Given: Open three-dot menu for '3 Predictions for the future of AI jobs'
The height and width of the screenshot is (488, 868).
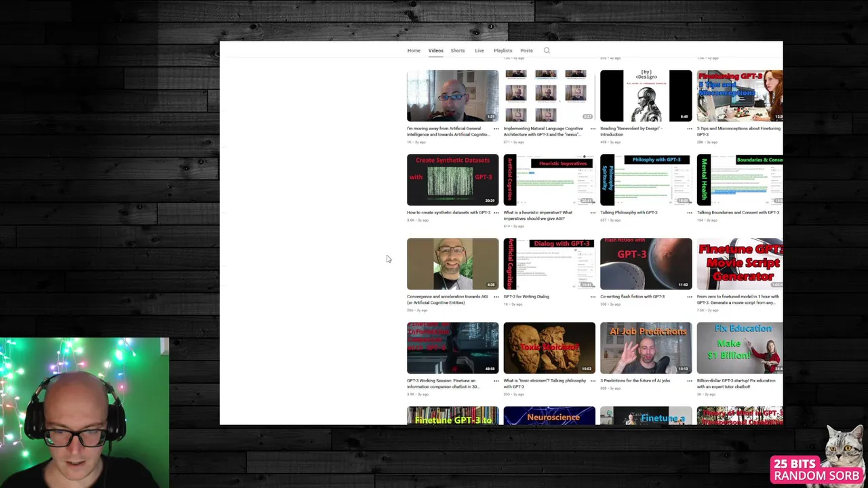Looking at the screenshot, I should point(690,380).
